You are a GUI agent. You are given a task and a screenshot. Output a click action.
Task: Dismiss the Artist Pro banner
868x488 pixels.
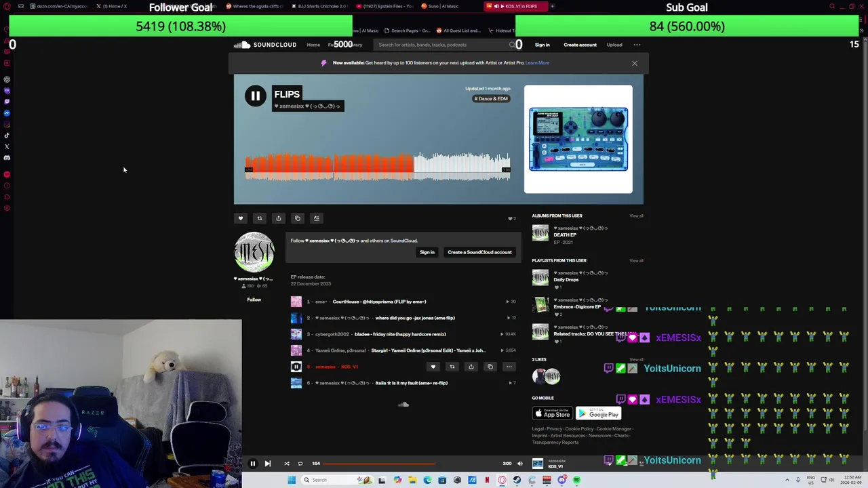point(635,63)
